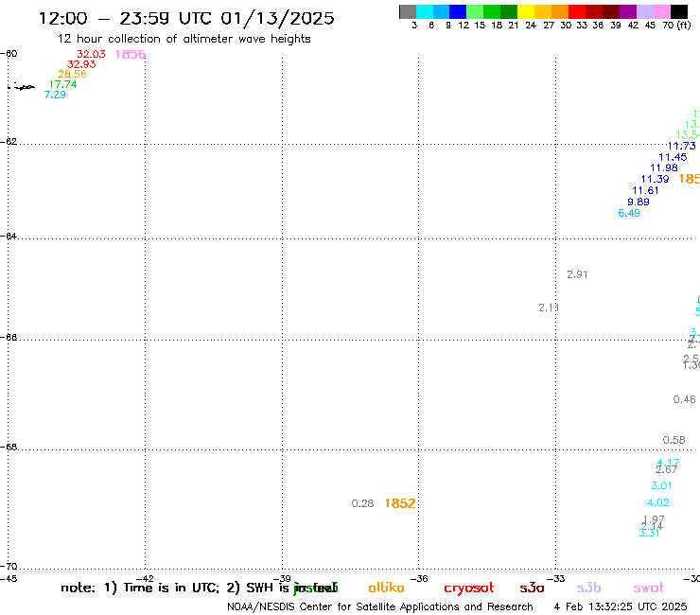
Task: Click the longitude axis label -39
Action: coord(282,579)
